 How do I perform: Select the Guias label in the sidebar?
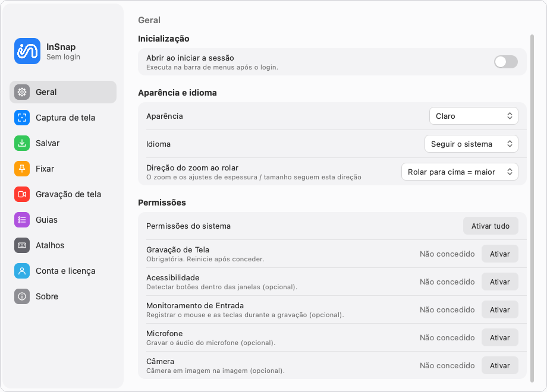[46, 220]
